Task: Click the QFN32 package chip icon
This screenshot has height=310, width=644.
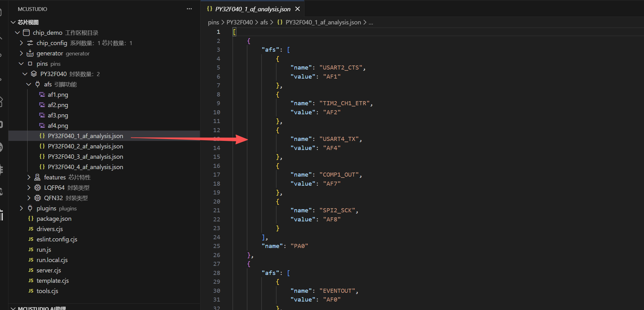Action: click(x=38, y=198)
